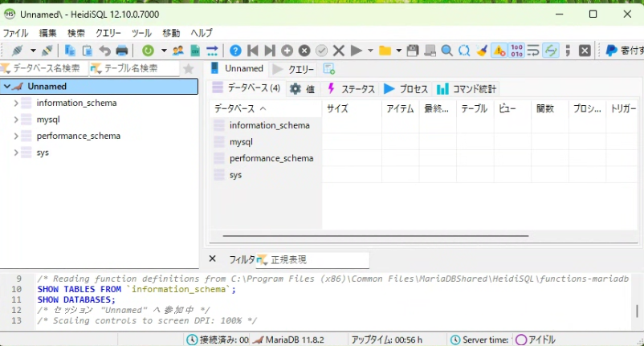644x346 pixels.
Task: Open the 移動 menu
Action: tap(171, 33)
